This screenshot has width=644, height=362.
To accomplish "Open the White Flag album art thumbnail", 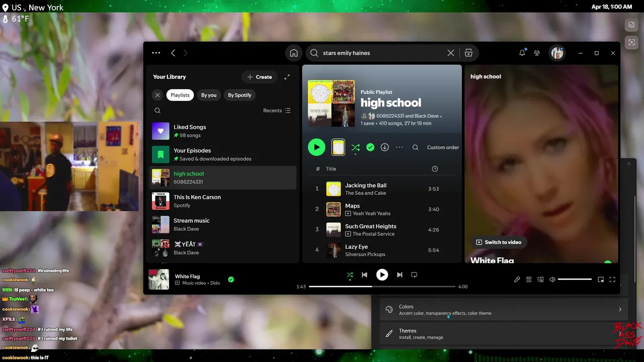I will 159,280.
